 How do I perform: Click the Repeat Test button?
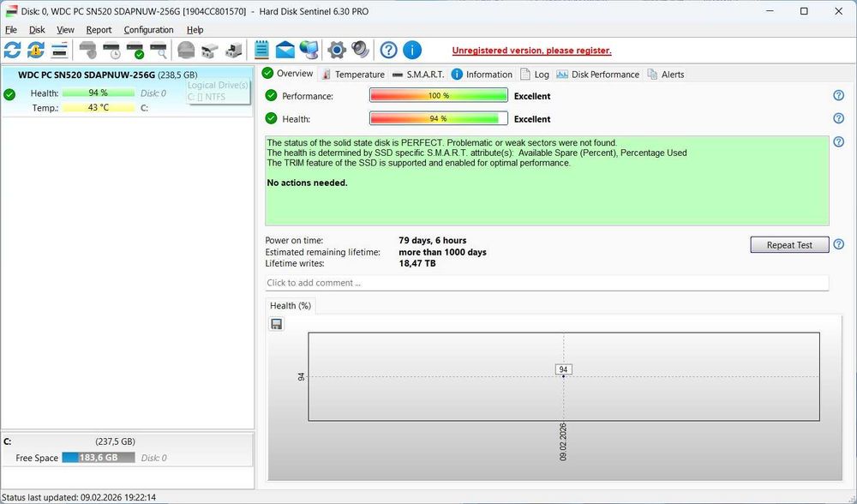pos(789,245)
